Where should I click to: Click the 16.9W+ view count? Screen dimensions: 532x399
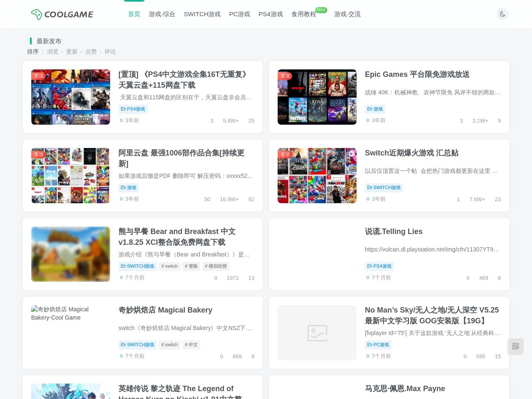tap(229, 199)
